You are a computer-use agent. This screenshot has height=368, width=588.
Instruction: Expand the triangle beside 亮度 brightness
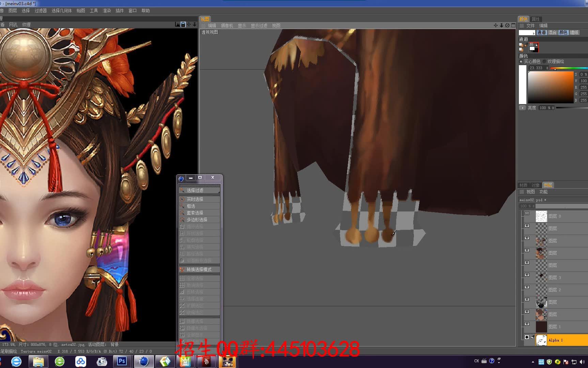point(523,108)
